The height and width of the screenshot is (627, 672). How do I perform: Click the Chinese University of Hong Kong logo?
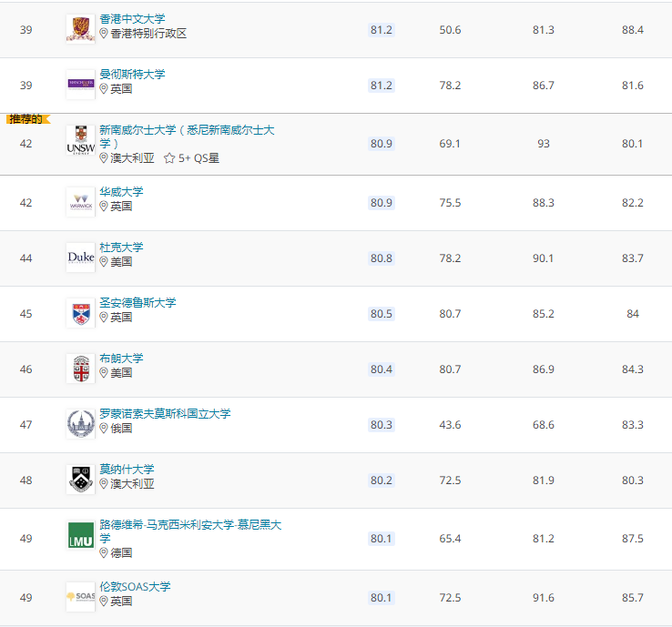tap(80, 28)
